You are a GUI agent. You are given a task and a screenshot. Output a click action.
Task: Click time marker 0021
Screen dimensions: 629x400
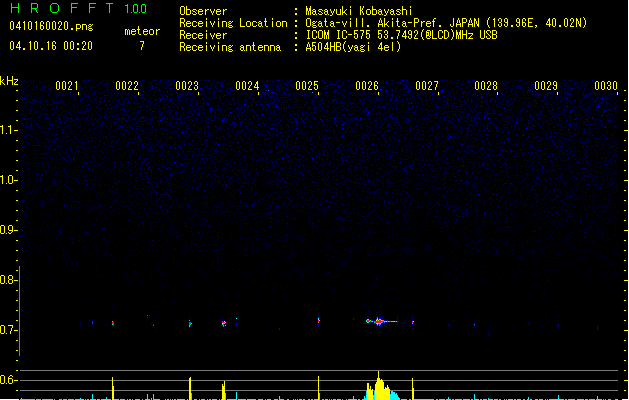pyautogui.click(x=67, y=86)
